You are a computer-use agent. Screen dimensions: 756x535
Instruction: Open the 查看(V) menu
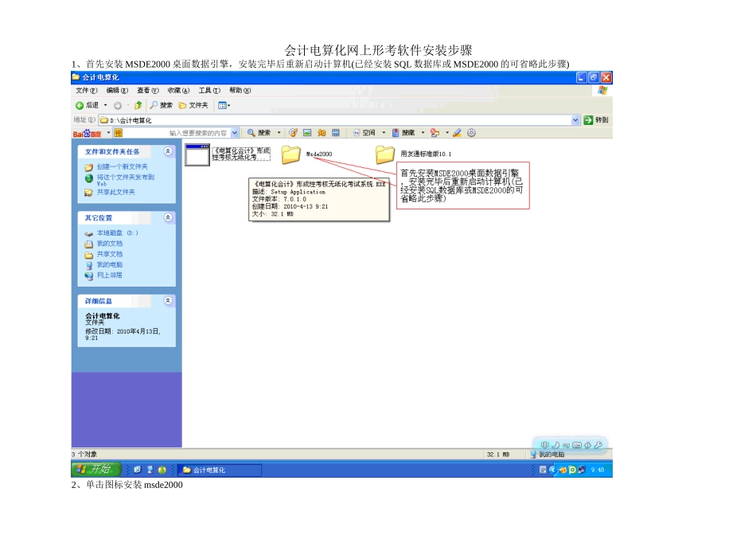pos(147,90)
